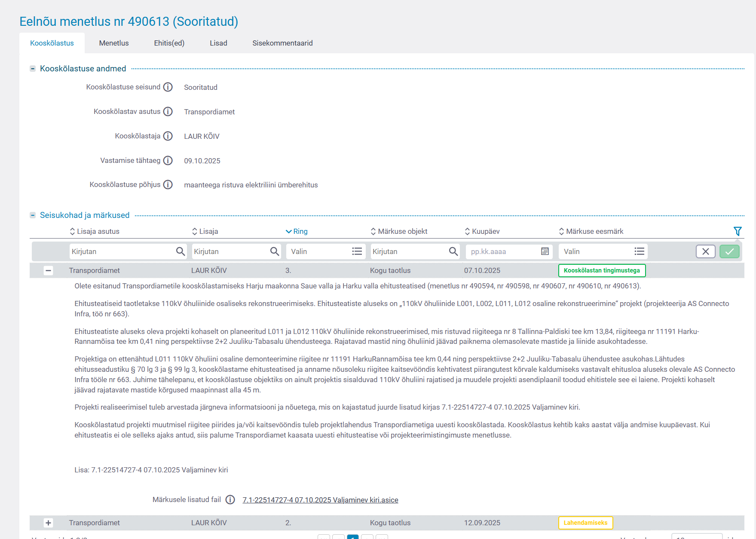Collapse the expanded row for ring 3

pos(48,271)
